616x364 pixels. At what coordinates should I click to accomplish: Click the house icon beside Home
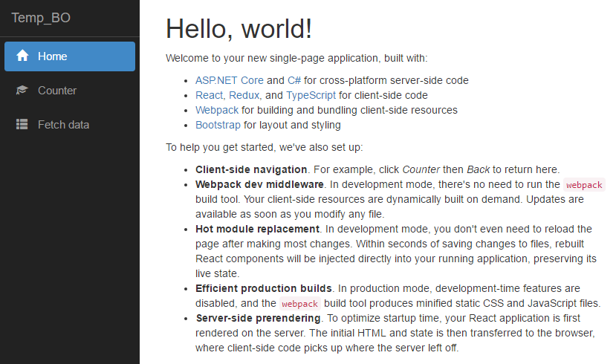(x=22, y=56)
